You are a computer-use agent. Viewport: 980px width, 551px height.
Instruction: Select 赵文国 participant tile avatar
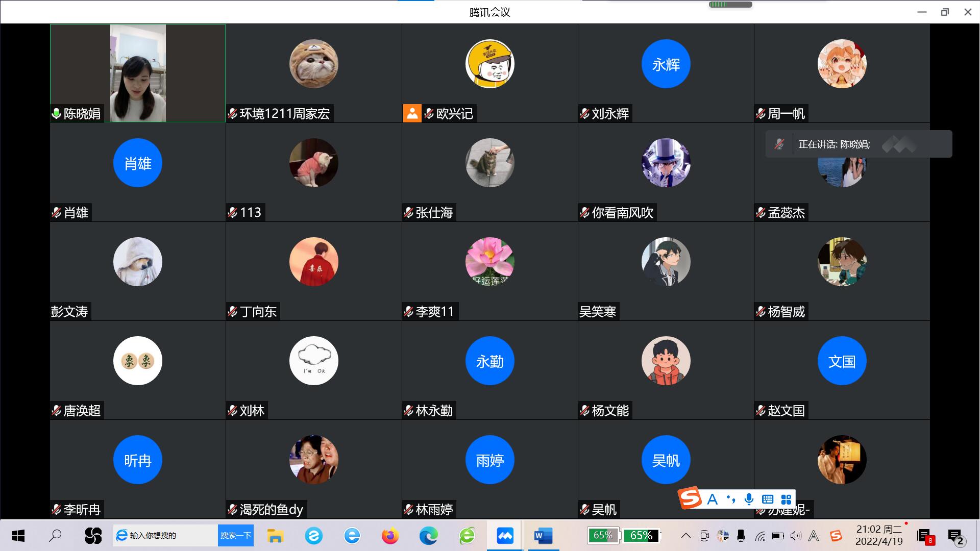[842, 361]
